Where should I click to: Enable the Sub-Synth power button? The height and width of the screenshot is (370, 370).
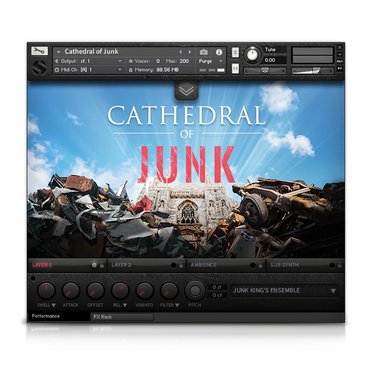click(x=332, y=265)
